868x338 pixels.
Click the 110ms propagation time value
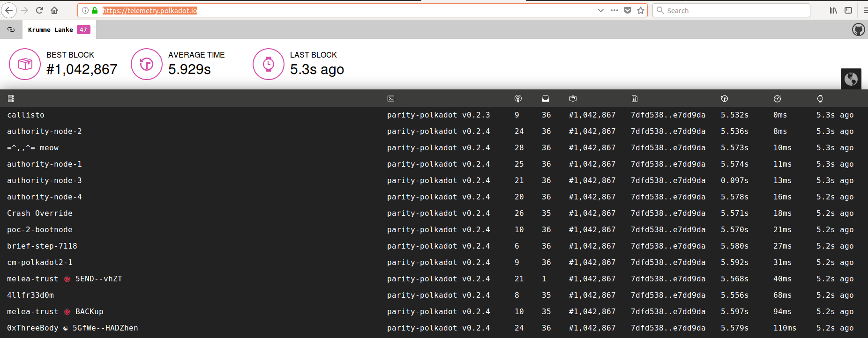[x=785, y=328]
